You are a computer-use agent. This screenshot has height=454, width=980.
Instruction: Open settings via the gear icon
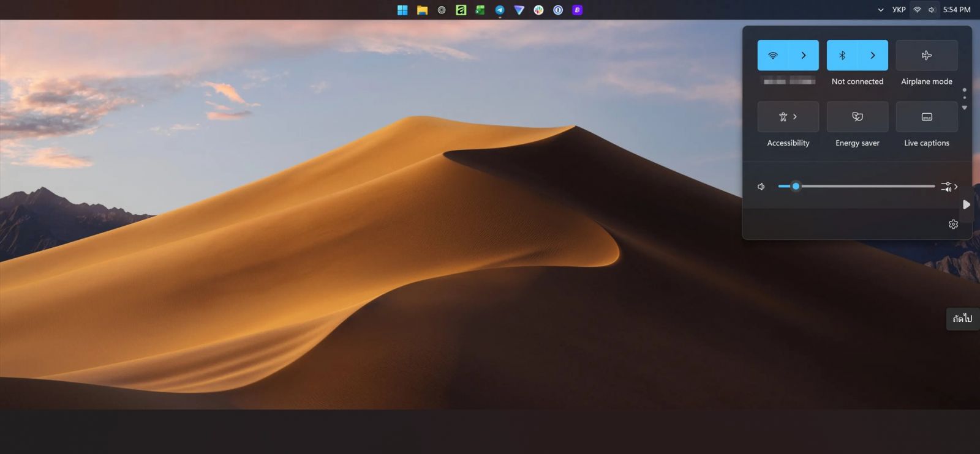pyautogui.click(x=953, y=225)
